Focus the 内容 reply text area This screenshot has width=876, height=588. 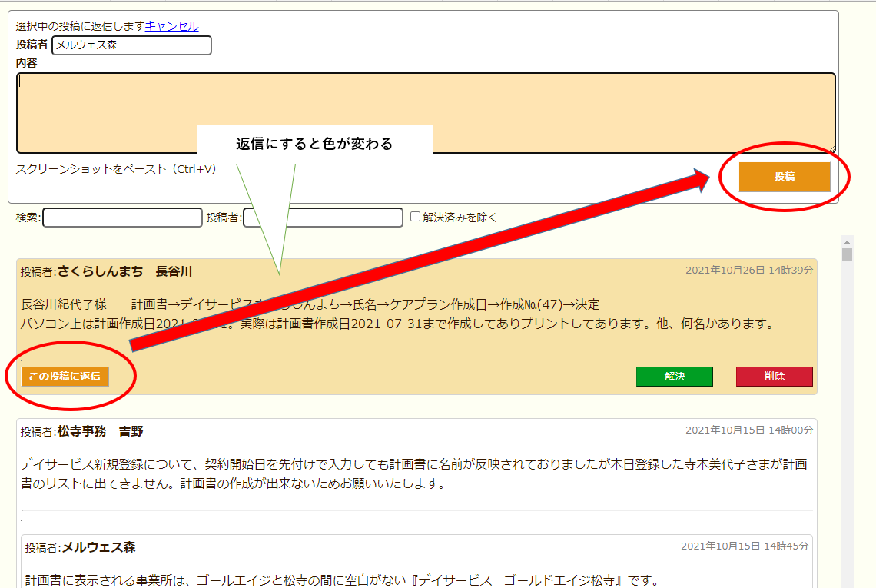point(426,112)
